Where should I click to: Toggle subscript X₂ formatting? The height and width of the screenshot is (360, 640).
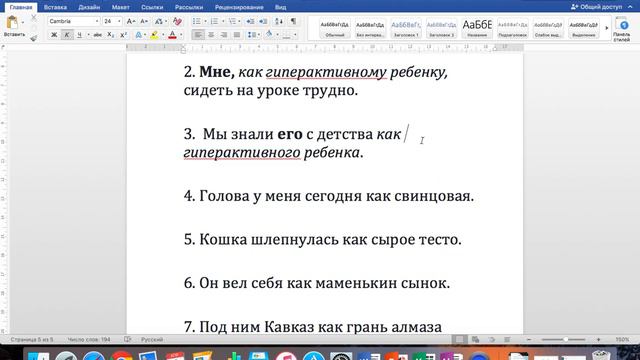(111, 35)
